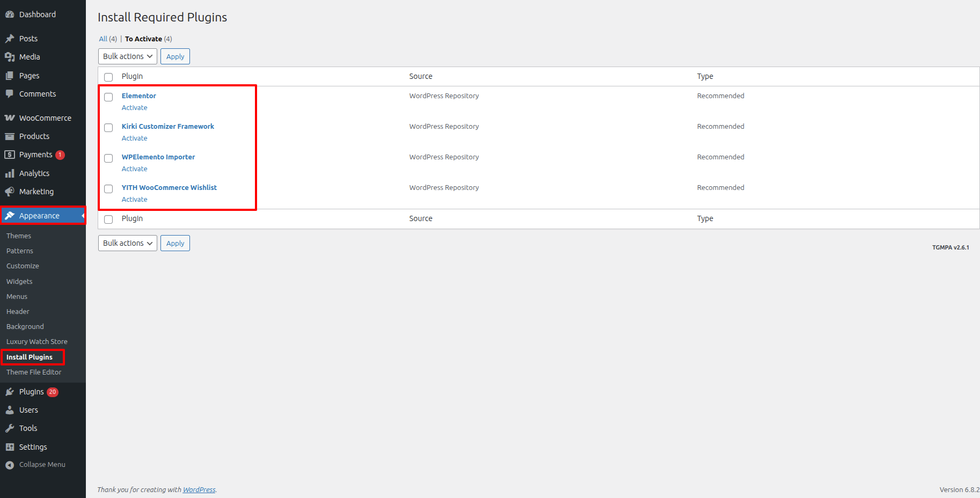
Task: Click the Comments bubble icon
Action: [10, 94]
